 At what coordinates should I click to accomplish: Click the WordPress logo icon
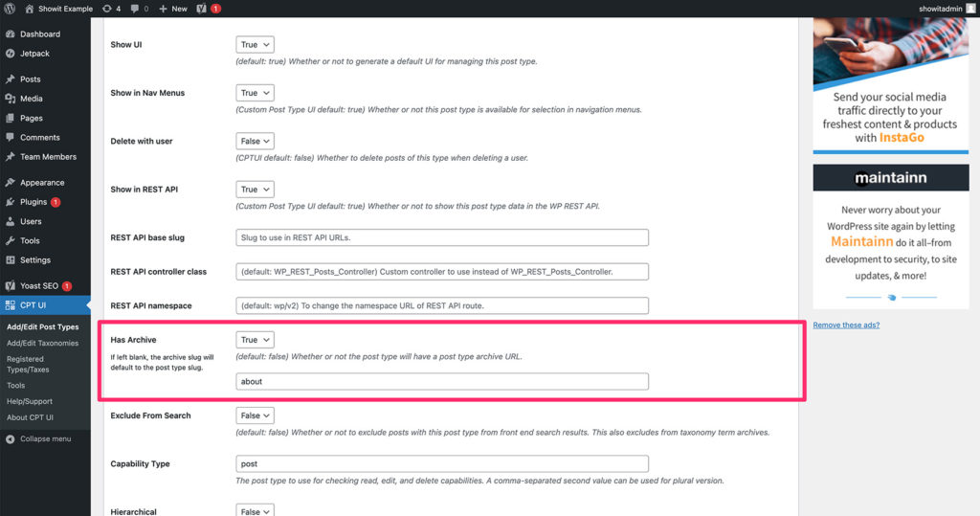tap(10, 9)
